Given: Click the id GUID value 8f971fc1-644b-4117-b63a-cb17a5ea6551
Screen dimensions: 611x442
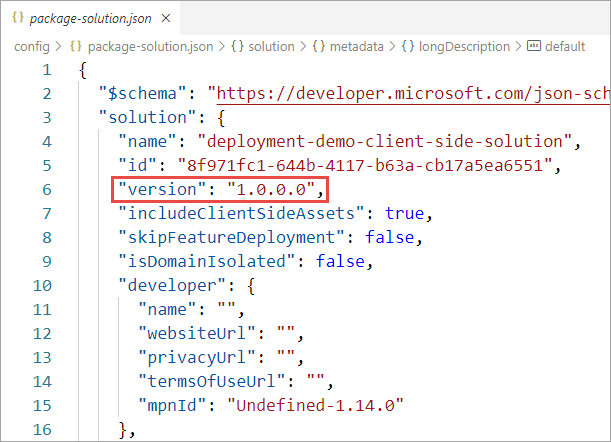Looking at the screenshot, I should coord(365,166).
